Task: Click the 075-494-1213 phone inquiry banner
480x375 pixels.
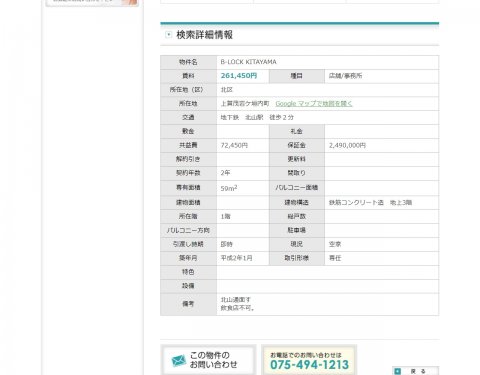Action: 309,360
